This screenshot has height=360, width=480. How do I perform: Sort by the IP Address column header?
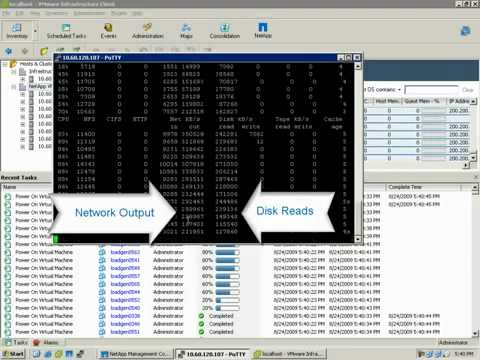pos(459,101)
